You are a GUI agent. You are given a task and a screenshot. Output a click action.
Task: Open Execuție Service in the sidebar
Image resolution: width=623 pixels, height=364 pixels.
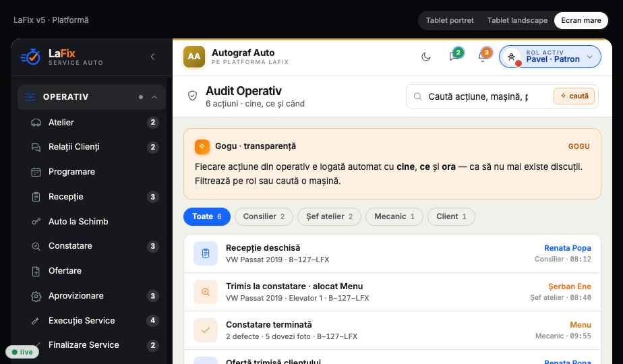92,320
